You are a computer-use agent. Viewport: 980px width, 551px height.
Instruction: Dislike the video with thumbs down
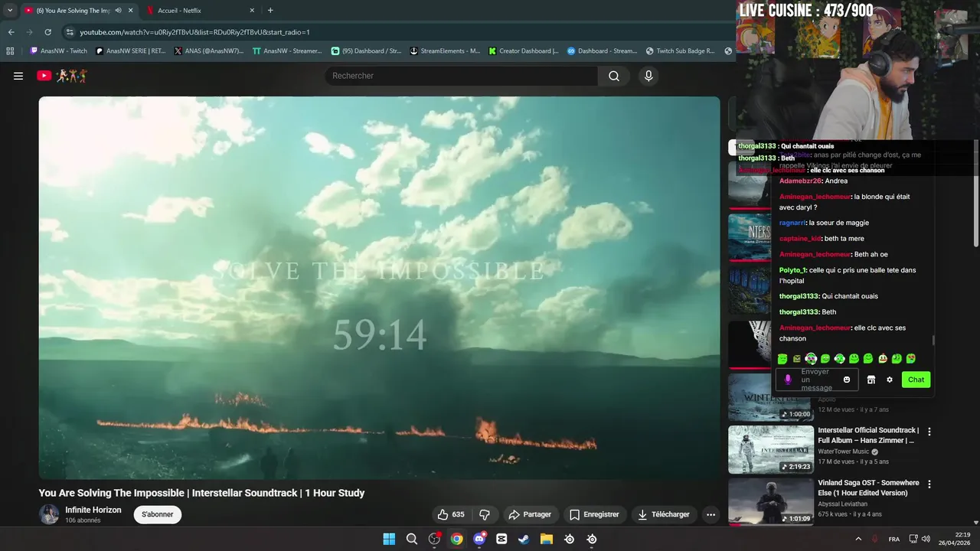(x=485, y=514)
